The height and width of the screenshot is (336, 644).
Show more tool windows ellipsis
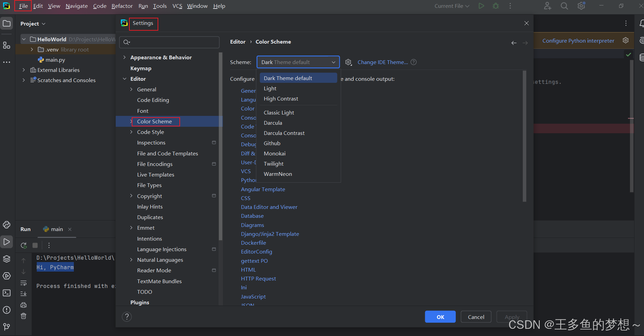[6, 62]
